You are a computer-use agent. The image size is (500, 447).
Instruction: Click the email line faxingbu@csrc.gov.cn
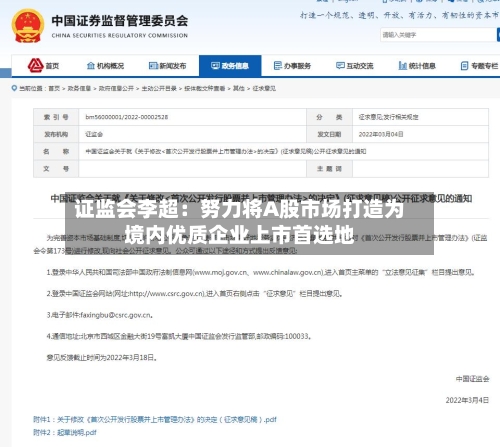[x=100, y=315]
